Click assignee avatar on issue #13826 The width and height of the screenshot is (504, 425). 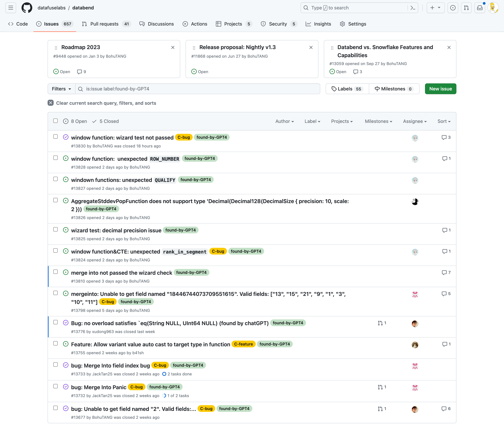415,202
